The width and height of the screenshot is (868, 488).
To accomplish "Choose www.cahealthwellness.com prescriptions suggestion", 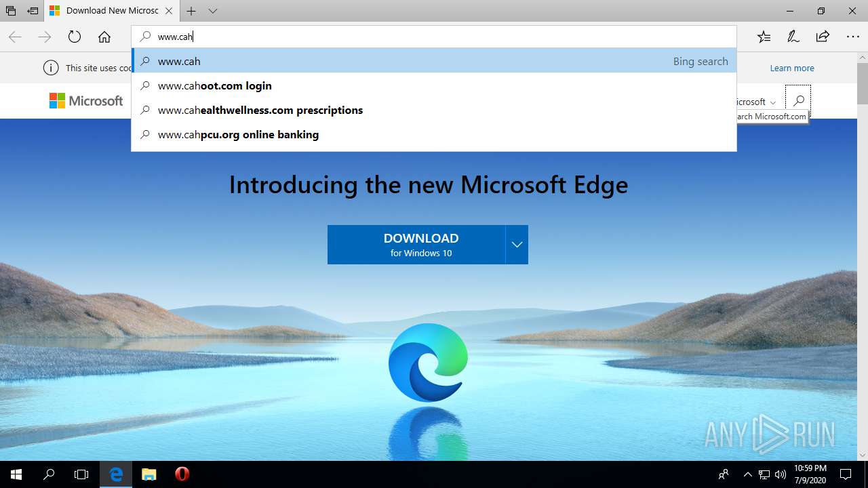I will point(434,110).
